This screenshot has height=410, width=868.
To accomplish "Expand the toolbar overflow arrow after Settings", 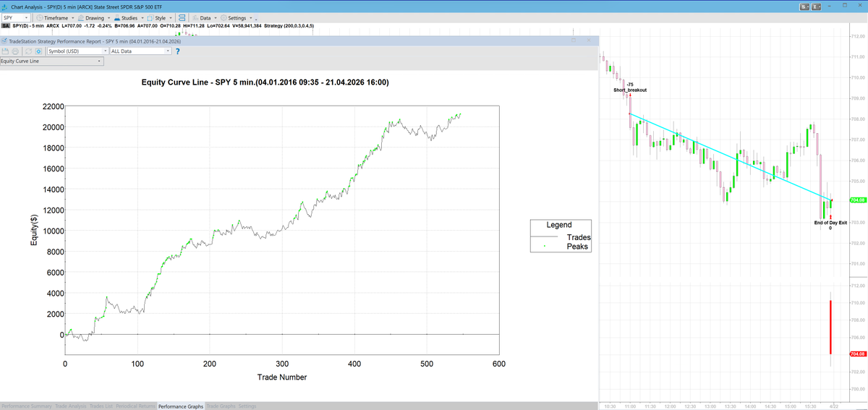I will point(257,18).
